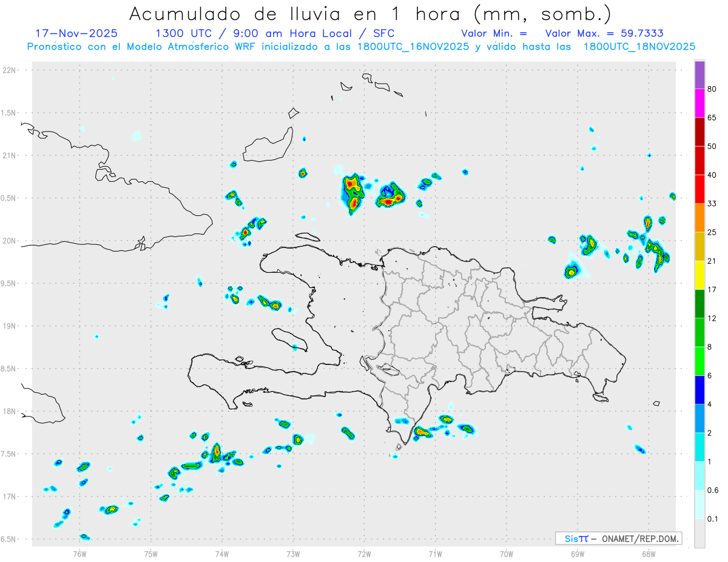728x562 pixels.
Task: Click the '19N' latitude label
Action: [x=10, y=326]
